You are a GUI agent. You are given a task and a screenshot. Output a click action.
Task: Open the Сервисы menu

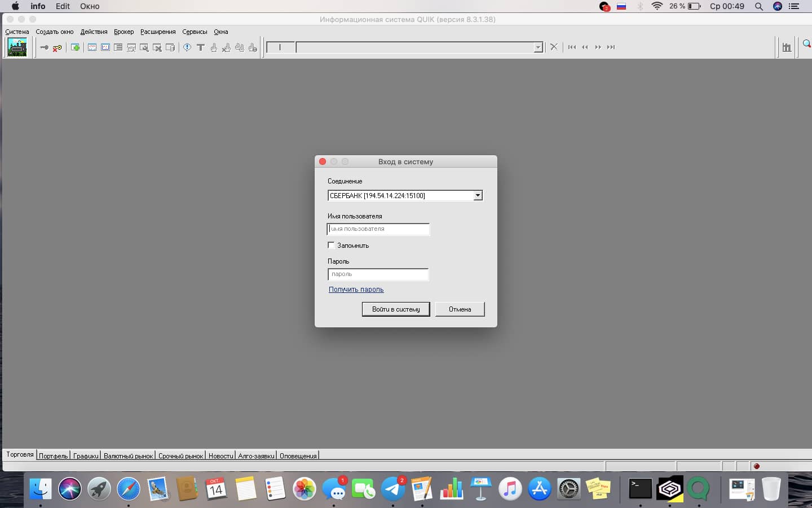tap(195, 32)
